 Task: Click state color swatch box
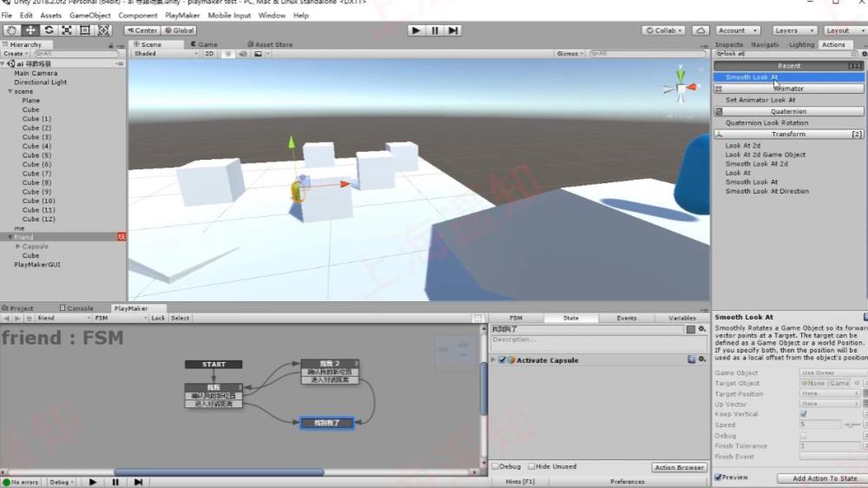coord(690,329)
